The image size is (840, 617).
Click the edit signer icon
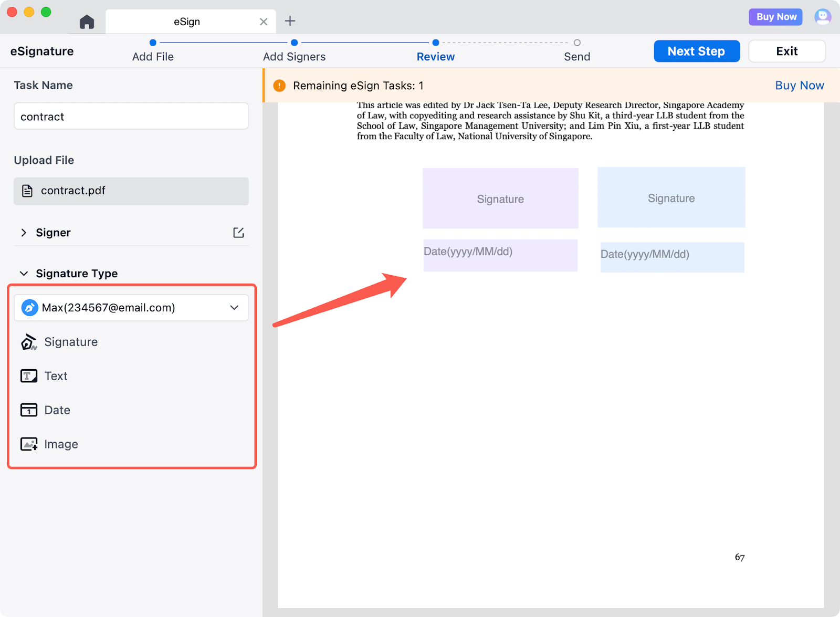pos(238,233)
